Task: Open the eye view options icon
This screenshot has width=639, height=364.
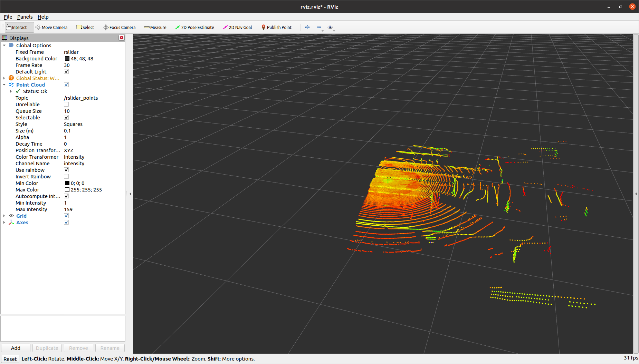Action: (x=330, y=27)
